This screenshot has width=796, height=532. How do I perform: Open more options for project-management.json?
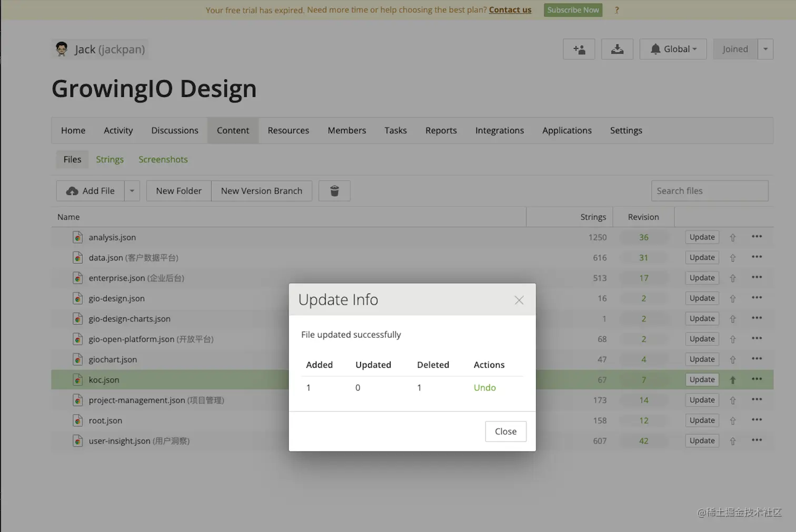pos(757,399)
